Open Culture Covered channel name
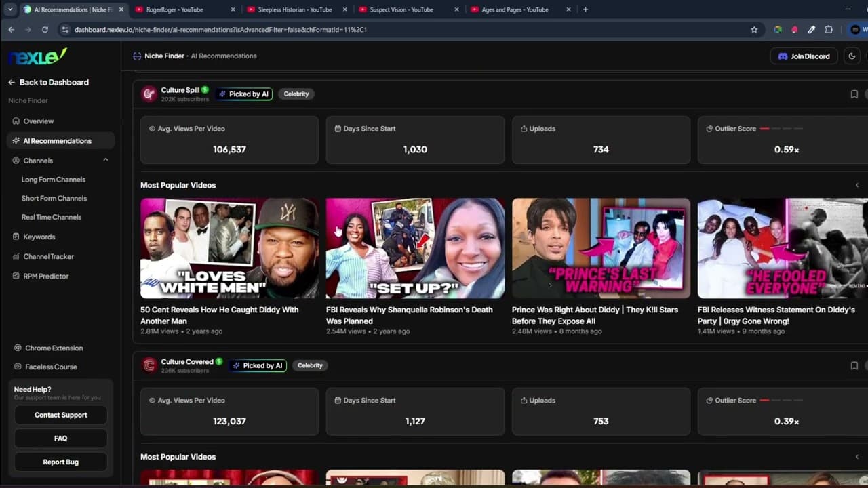The width and height of the screenshot is (868, 488). (x=187, y=362)
